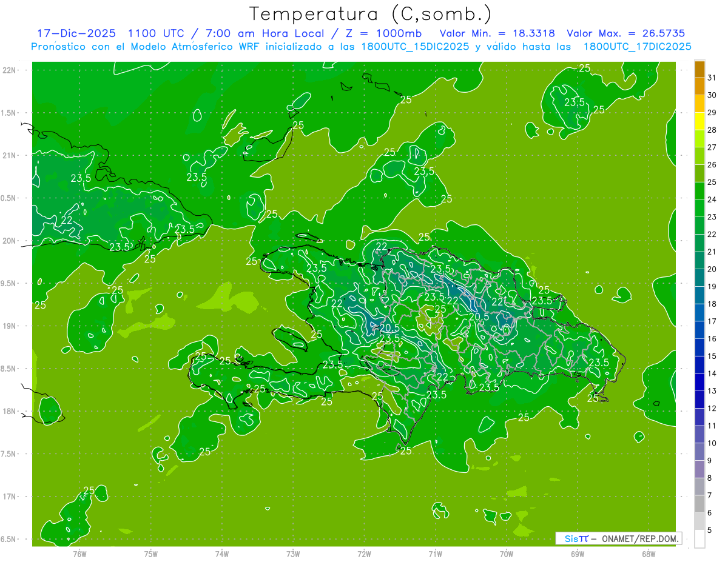Click the '72W' longitude label
The image size is (728, 562).
[365, 554]
